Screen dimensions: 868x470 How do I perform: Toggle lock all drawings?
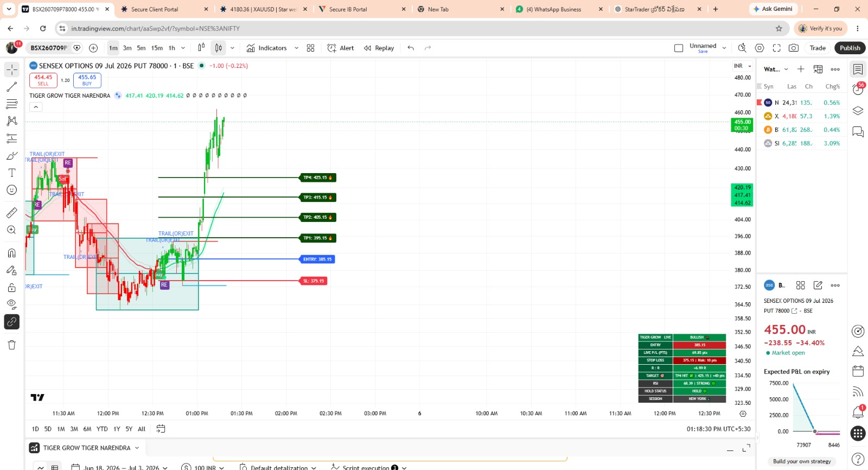click(x=12, y=288)
